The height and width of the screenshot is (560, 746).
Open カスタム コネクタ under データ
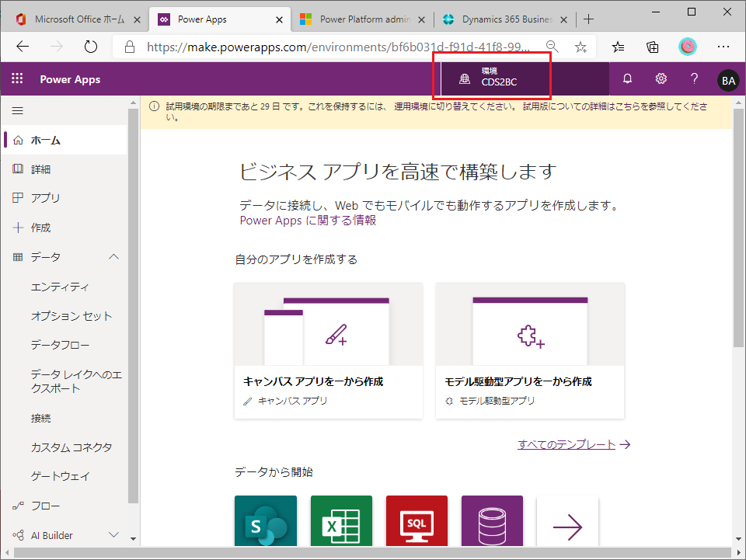click(x=71, y=447)
